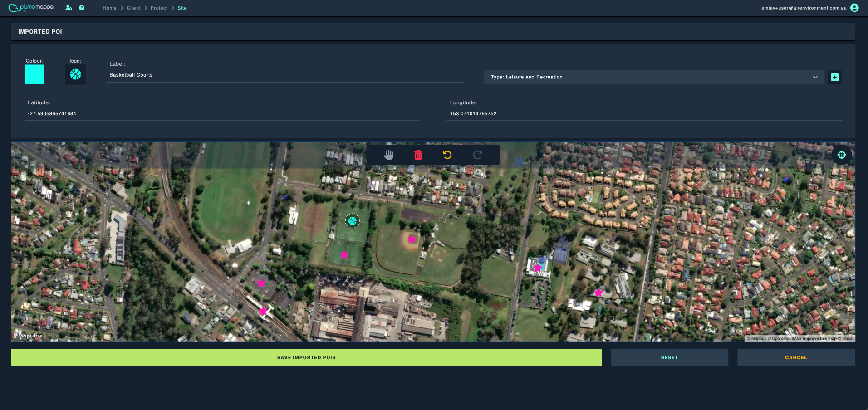Screen dimensions: 868x410
Task: Go to Client breadcrumb
Action: click(x=133, y=8)
